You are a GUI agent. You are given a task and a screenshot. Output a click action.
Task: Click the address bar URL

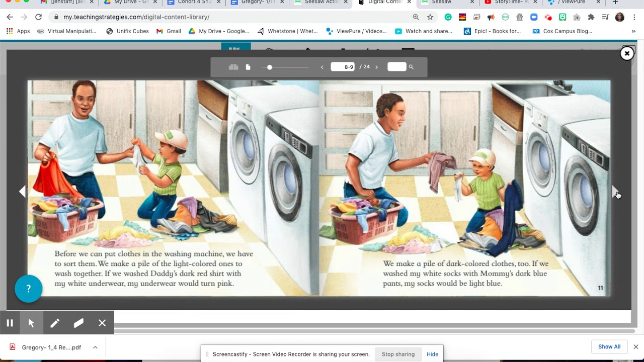[x=136, y=17]
